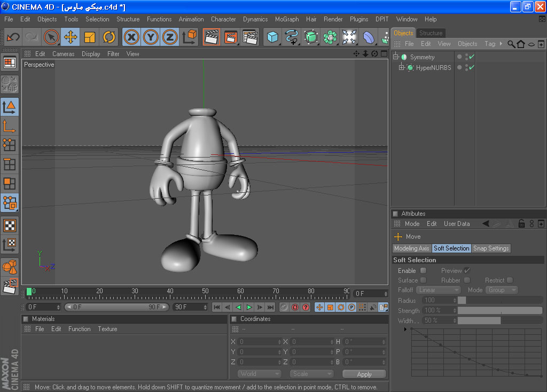The height and width of the screenshot is (392, 547).
Task: Open Render Settings icon
Action: [x=250, y=37]
